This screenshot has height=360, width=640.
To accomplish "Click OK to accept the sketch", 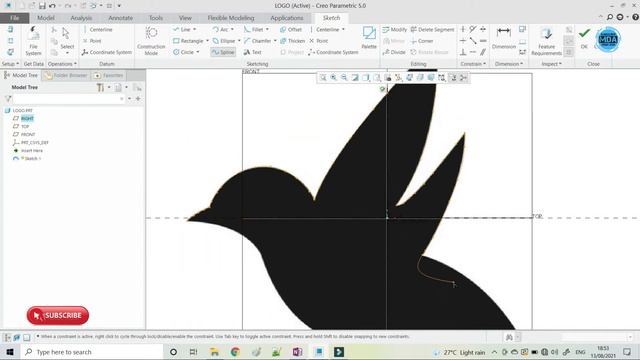I will tap(584, 38).
